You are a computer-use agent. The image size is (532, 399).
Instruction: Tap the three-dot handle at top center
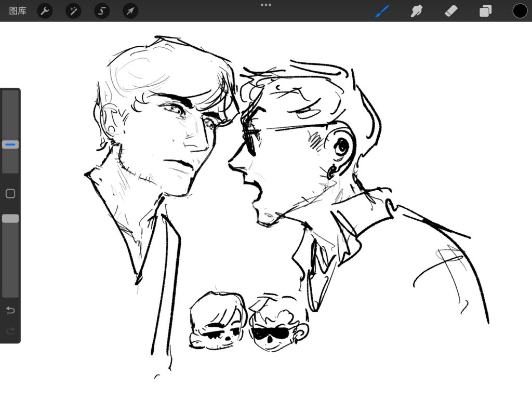[x=266, y=5]
